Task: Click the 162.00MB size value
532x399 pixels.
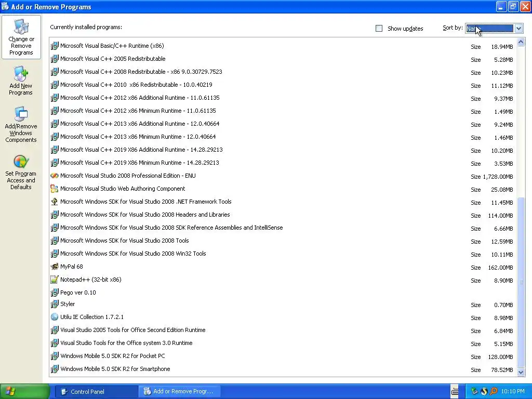Action: pyautogui.click(x=500, y=268)
